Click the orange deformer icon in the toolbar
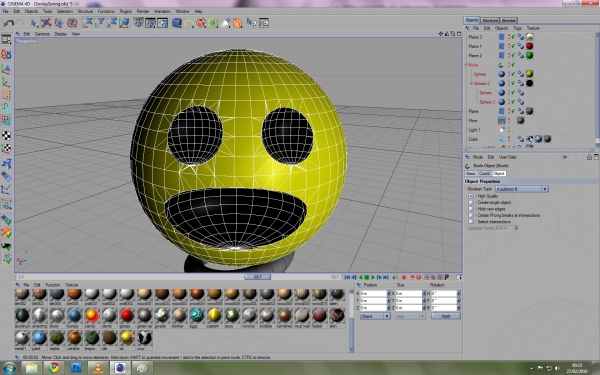This screenshot has width=600, height=375. tap(238, 23)
